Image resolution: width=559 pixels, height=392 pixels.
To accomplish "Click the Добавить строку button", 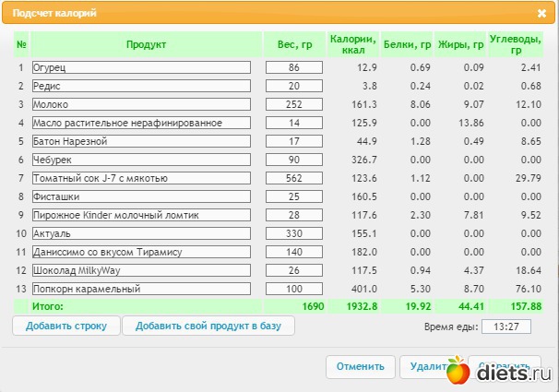I will click(x=66, y=326).
